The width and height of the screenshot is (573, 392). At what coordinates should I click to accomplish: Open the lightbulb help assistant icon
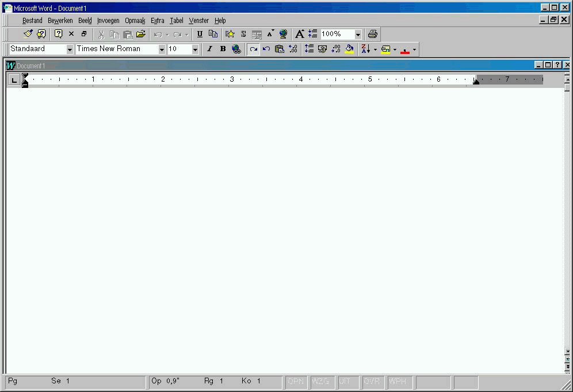click(41, 34)
